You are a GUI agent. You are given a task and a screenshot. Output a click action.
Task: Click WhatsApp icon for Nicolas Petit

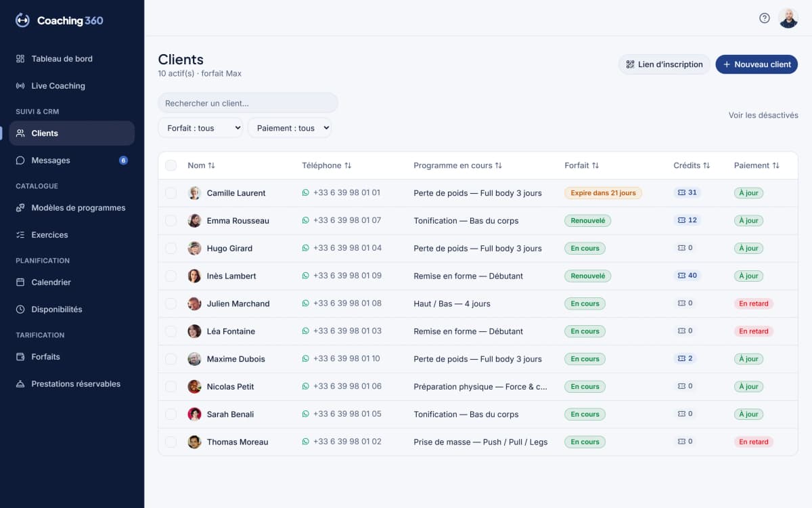305,387
